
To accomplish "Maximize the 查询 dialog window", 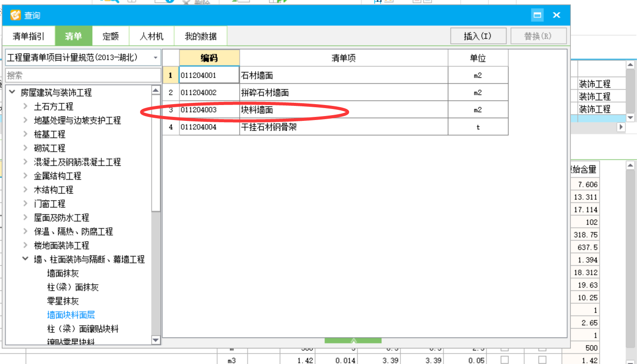I will click(x=537, y=15).
